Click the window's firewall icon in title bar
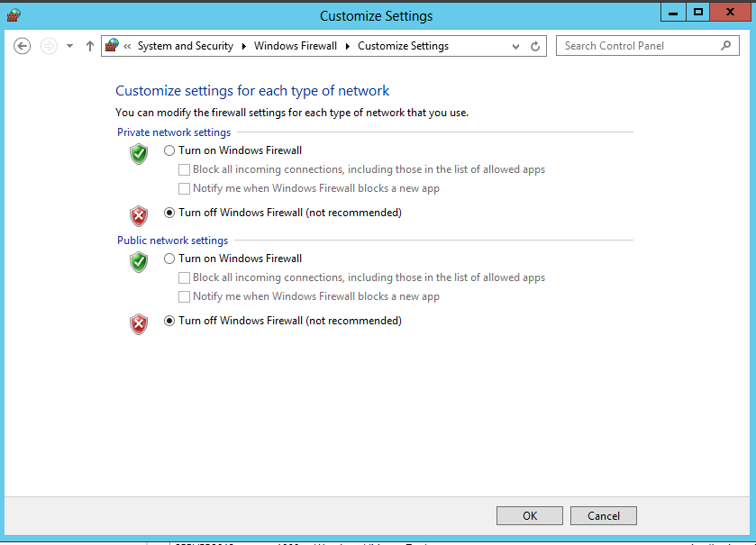The height and width of the screenshot is (545, 756). (x=14, y=15)
